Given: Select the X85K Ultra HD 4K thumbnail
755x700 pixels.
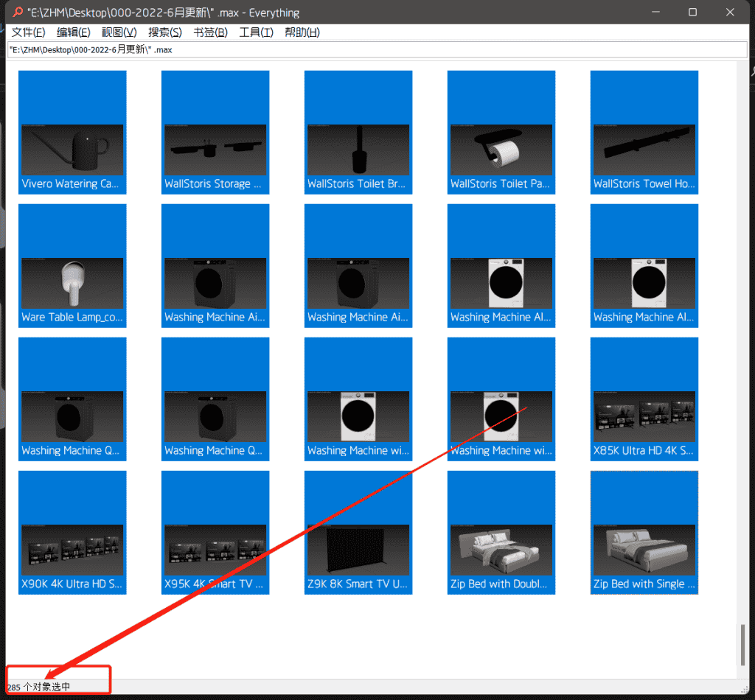Looking at the screenshot, I should click(644, 399).
